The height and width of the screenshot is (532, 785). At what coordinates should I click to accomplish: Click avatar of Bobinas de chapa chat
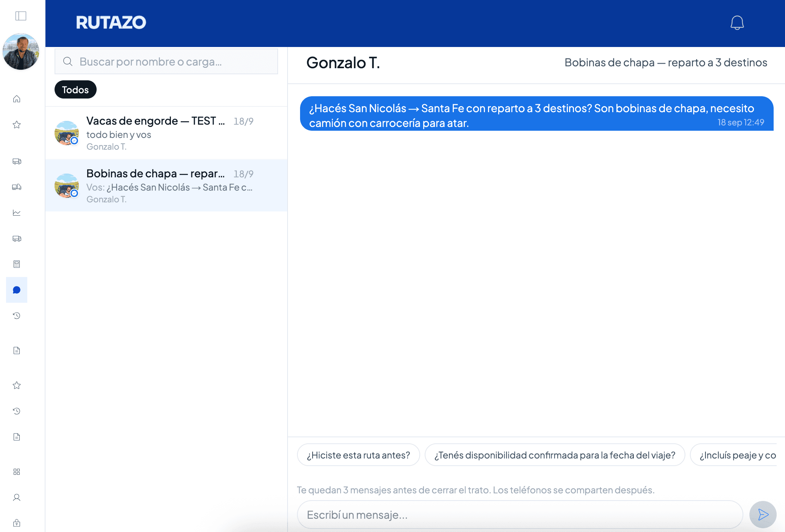[x=67, y=186]
